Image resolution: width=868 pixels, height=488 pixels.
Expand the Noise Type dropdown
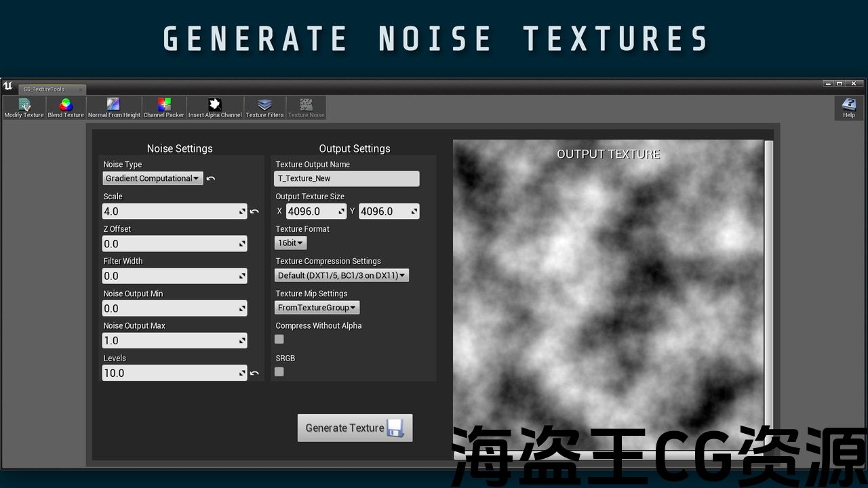(153, 178)
